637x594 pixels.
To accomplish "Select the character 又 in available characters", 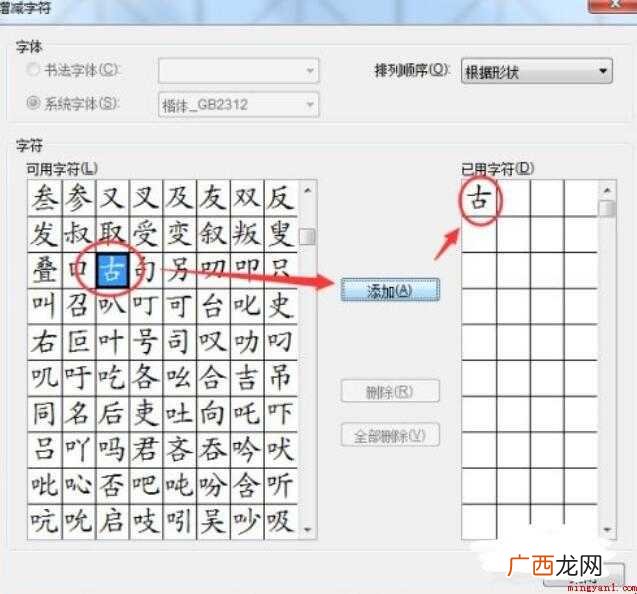I will pos(113,198).
